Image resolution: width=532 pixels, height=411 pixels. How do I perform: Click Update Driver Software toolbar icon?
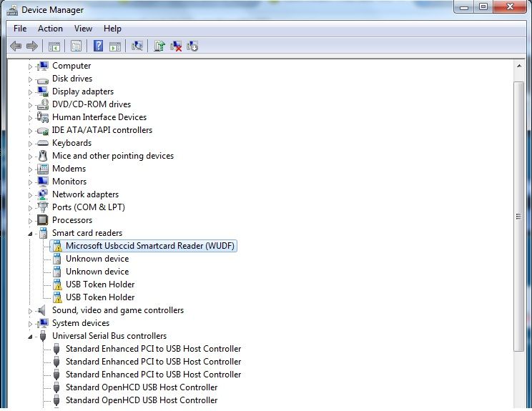pos(159,46)
